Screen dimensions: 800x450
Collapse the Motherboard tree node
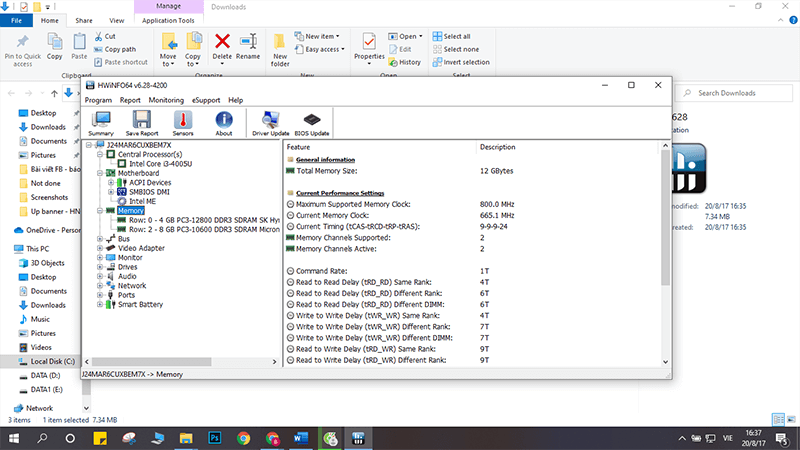(100, 173)
